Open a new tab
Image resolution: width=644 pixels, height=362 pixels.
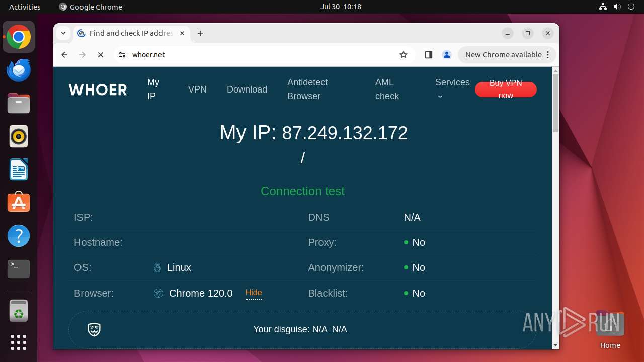(200, 33)
